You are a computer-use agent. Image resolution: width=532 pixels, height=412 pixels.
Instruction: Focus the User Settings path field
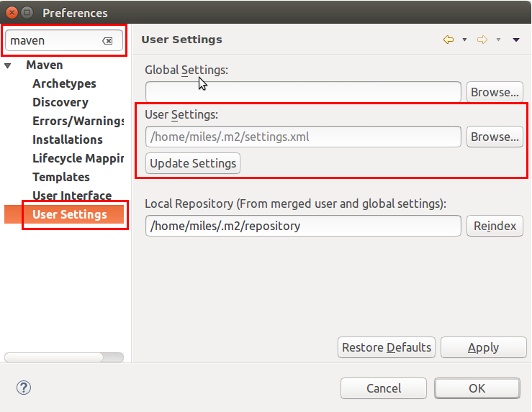click(303, 137)
